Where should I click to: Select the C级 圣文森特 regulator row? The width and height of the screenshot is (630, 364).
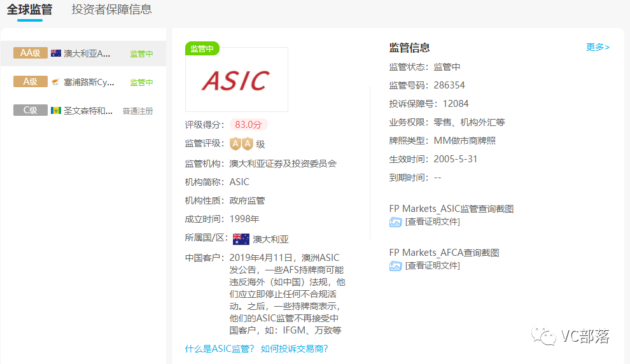click(x=83, y=111)
